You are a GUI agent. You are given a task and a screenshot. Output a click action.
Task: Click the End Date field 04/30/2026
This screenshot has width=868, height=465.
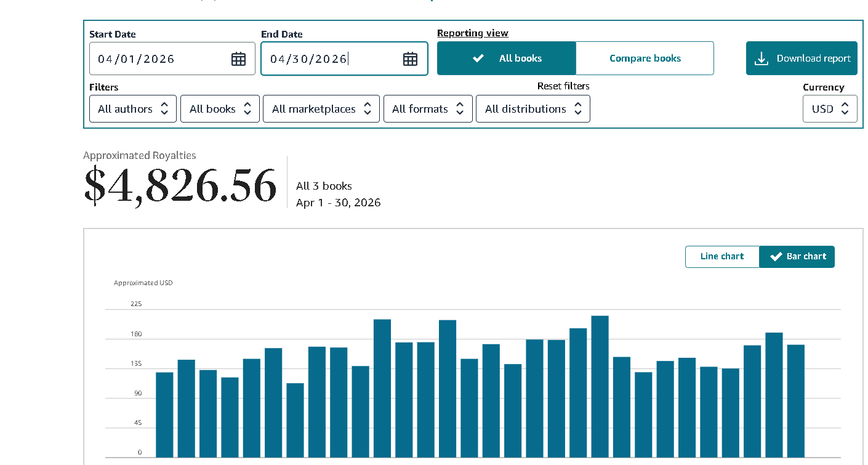click(344, 59)
